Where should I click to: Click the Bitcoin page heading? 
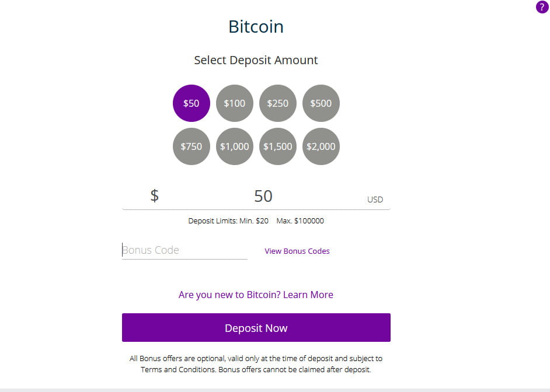256,27
